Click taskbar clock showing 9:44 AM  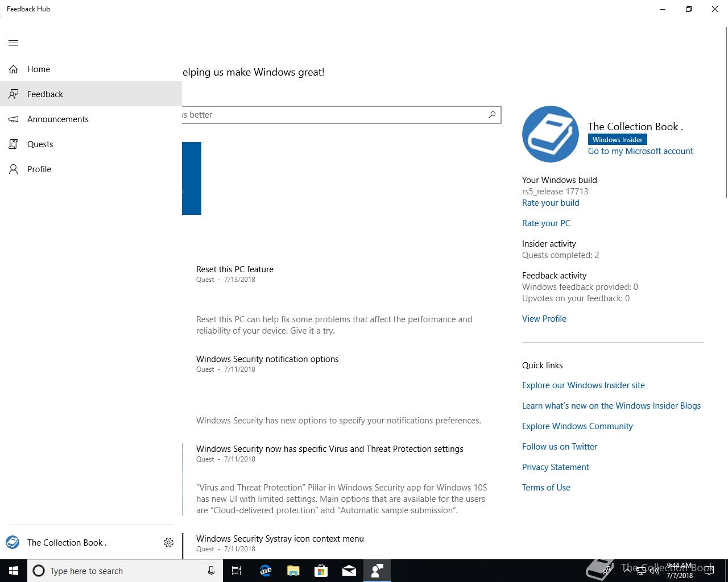[x=680, y=571]
